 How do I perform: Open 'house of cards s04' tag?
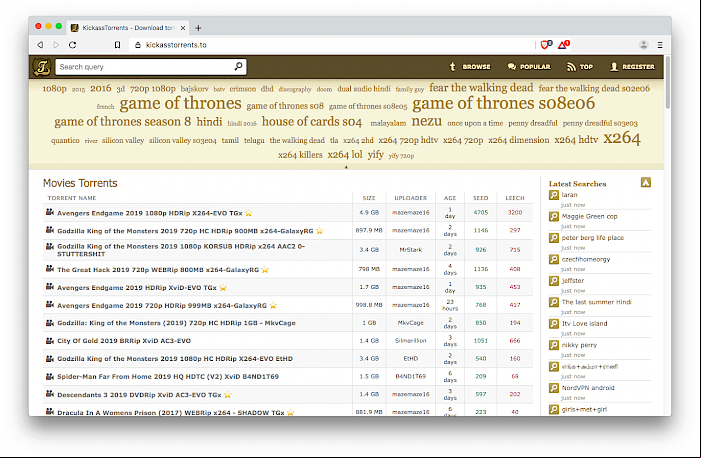point(312,122)
